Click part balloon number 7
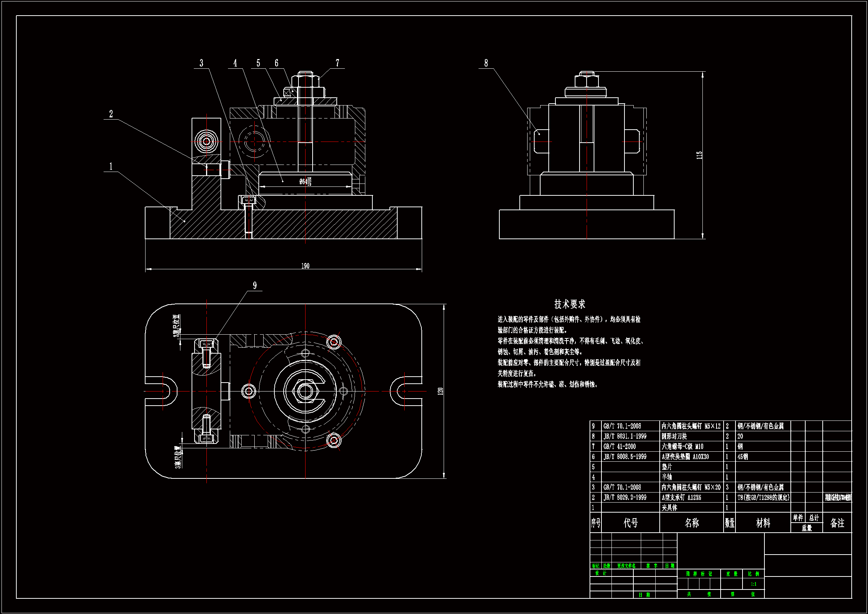The image size is (868, 614). pyautogui.click(x=337, y=62)
